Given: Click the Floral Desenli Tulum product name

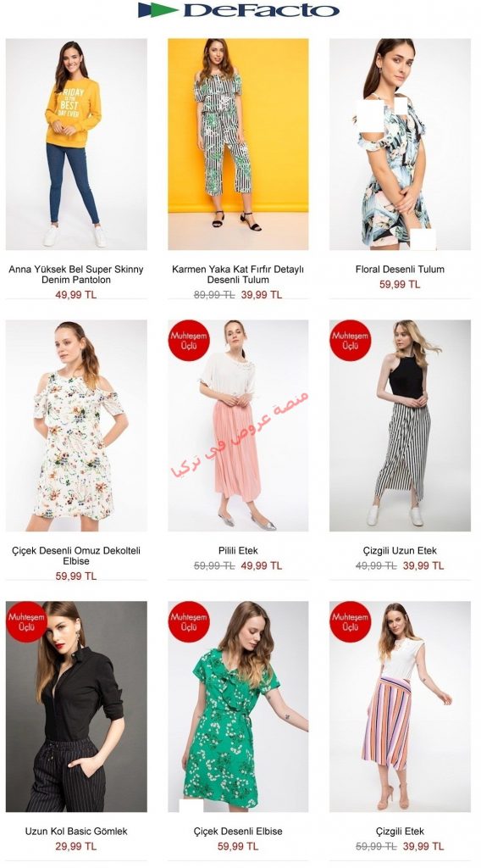Looking at the screenshot, I should [x=400, y=270].
